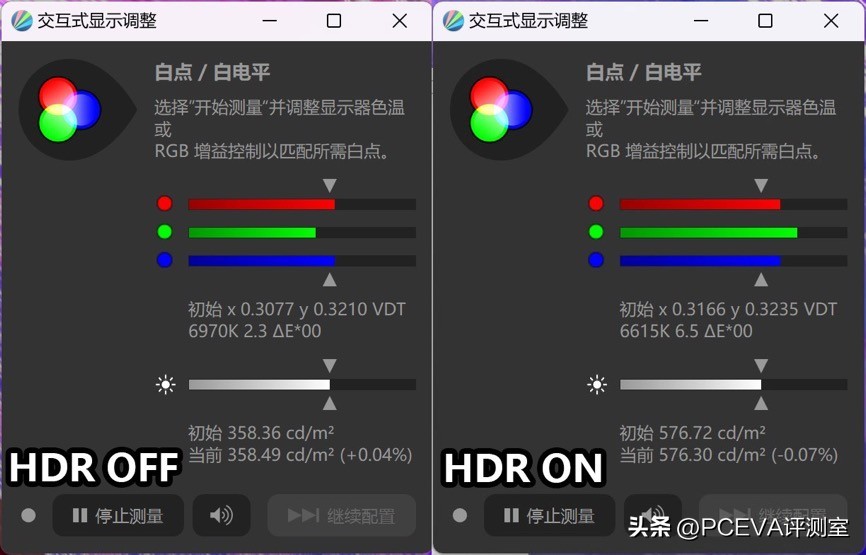Minimize the right 交互式显示调整 window
This screenshot has width=866, height=555.
(x=701, y=21)
